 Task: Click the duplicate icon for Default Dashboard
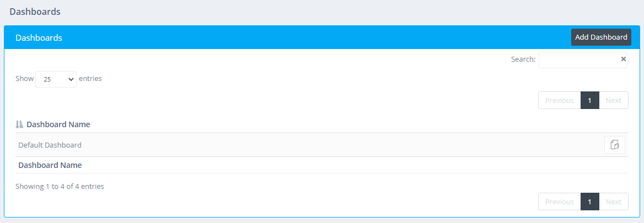615,145
